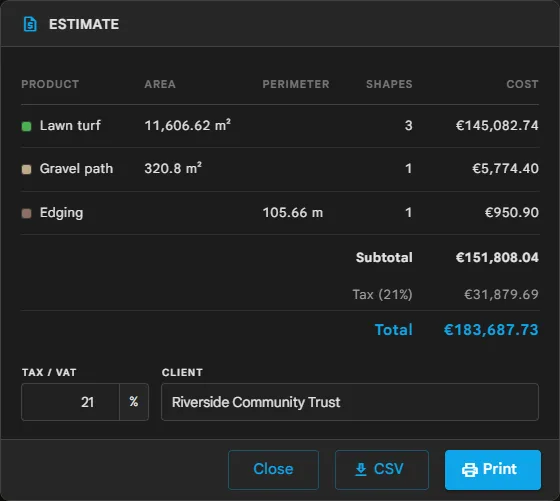Click the green Lawn turf color swatch
Viewport: 560px width, 501px height.
coord(26,126)
